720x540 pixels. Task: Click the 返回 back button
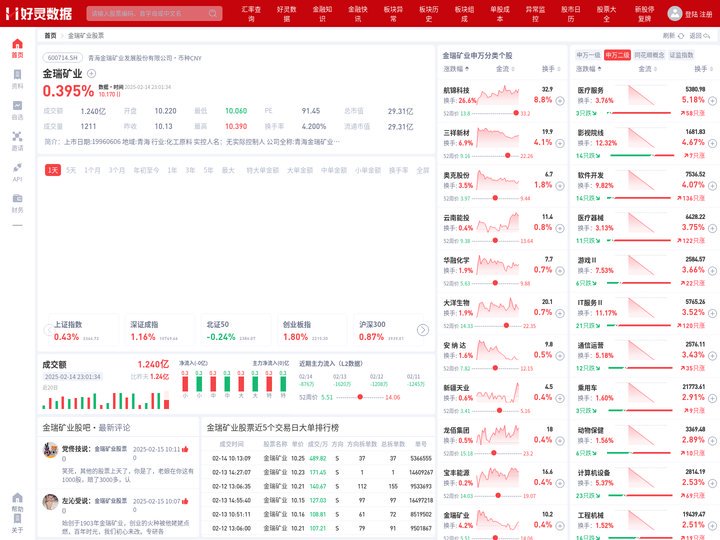(700, 35)
